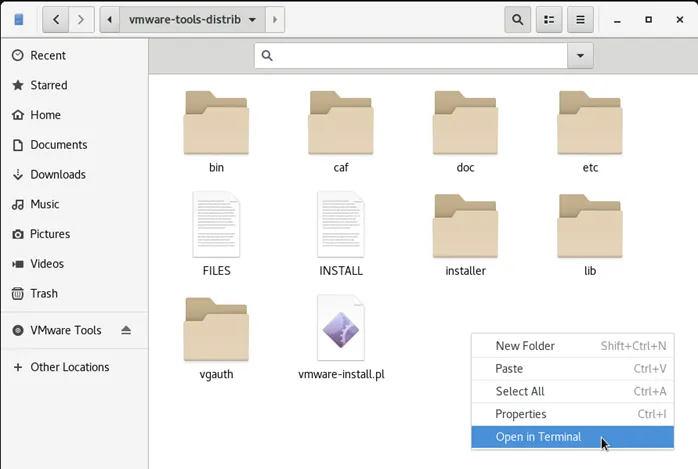Open Documents in sidebar
Image resolution: width=698 pixels, height=469 pixels.
click(x=74, y=145)
